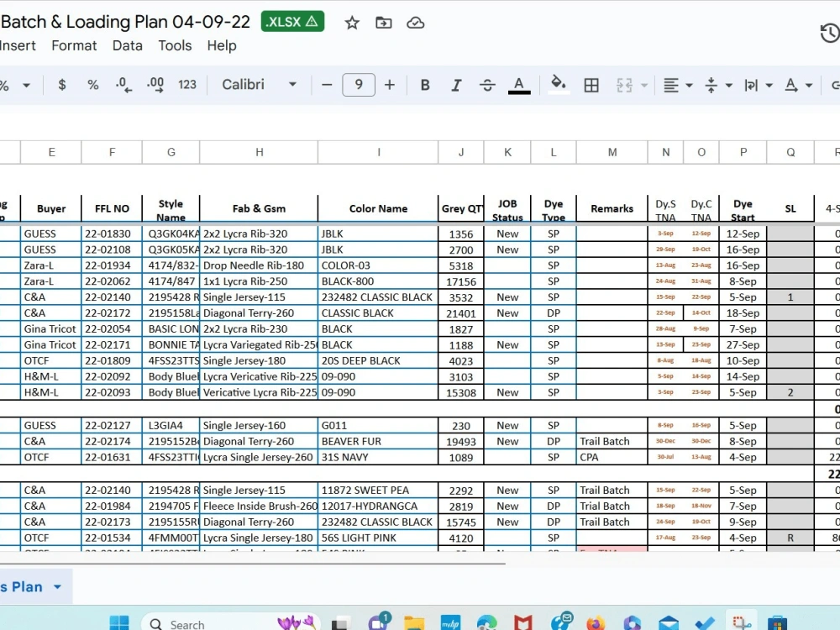
Task: Open the text color picker
Action: tap(518, 85)
